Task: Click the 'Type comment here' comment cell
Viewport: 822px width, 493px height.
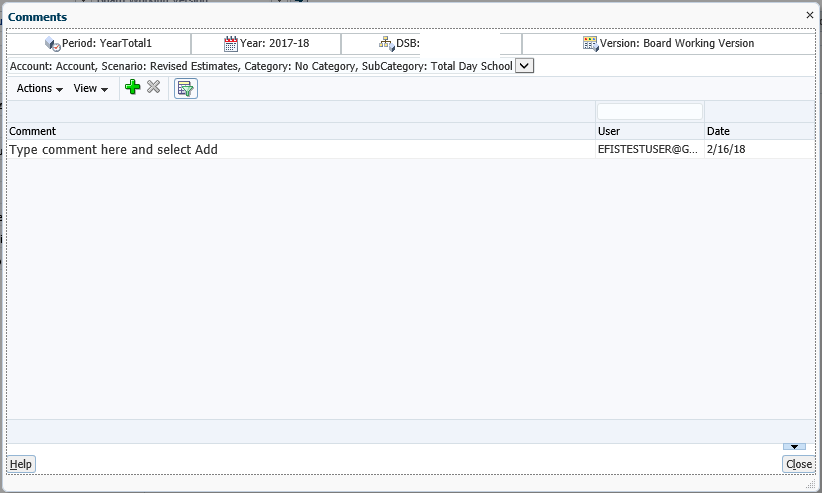Action: pos(300,149)
